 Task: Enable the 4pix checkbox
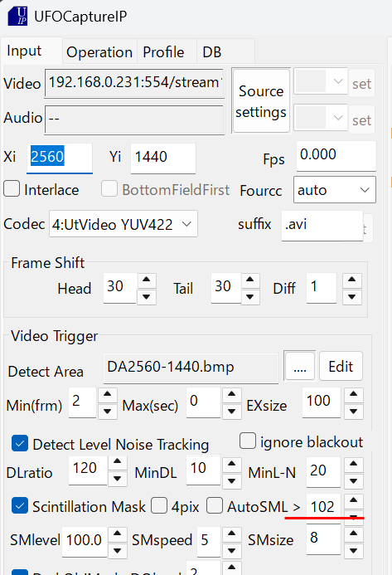click(159, 505)
